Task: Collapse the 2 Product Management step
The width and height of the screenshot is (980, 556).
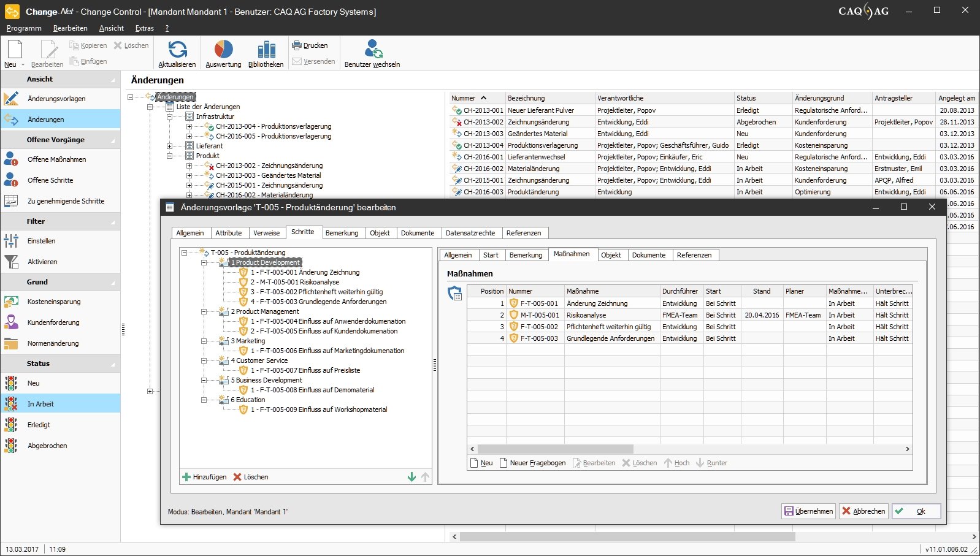Action: [x=204, y=311]
